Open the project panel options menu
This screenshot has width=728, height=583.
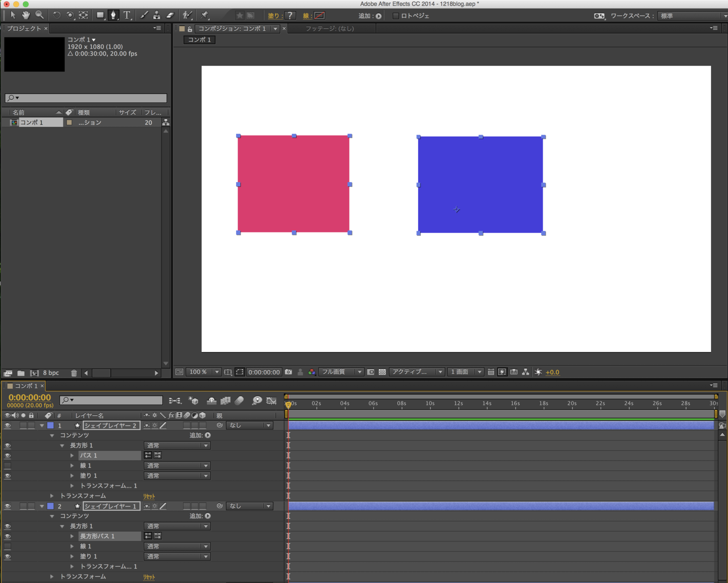tap(157, 28)
